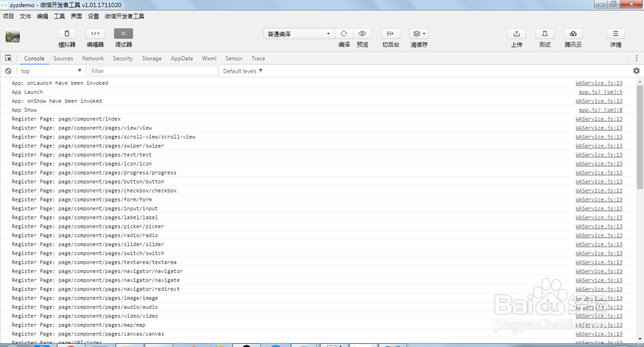The height and width of the screenshot is (347, 644).
Task: Open the 编辑 (Edit) menu
Action: pyautogui.click(x=43, y=17)
